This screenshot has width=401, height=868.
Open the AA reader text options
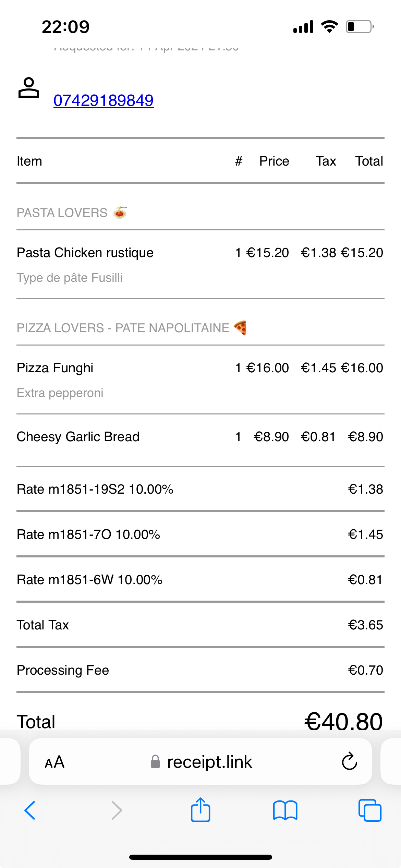coord(54,762)
